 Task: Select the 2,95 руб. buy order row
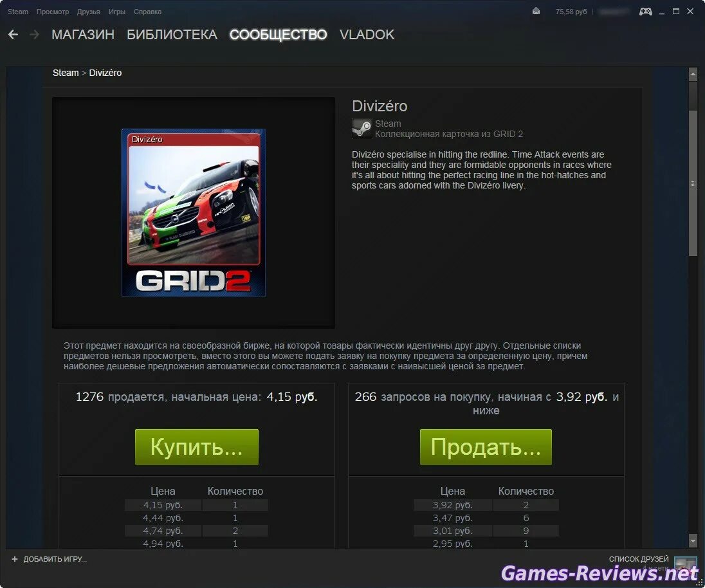pos(486,543)
